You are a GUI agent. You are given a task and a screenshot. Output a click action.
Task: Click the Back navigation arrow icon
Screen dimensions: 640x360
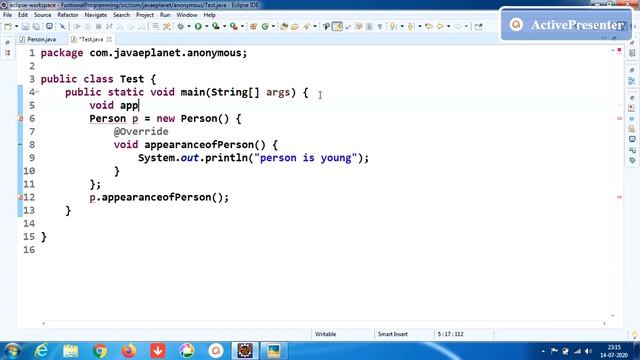click(x=440, y=27)
